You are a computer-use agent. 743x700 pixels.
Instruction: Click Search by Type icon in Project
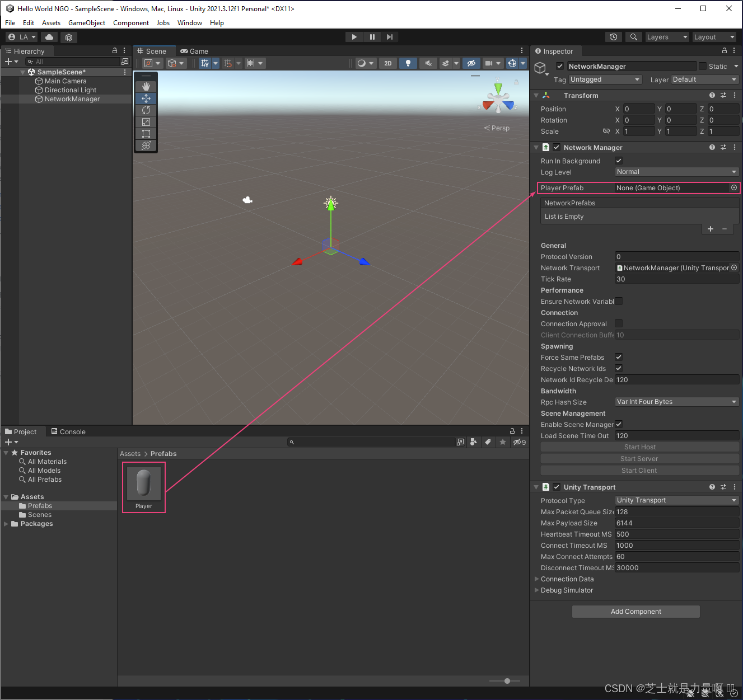474,442
